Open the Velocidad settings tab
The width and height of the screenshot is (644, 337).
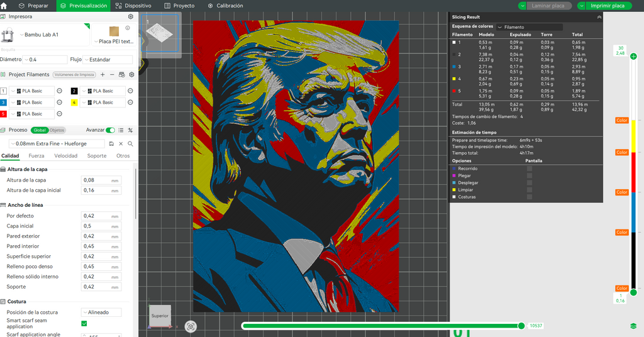click(65, 155)
